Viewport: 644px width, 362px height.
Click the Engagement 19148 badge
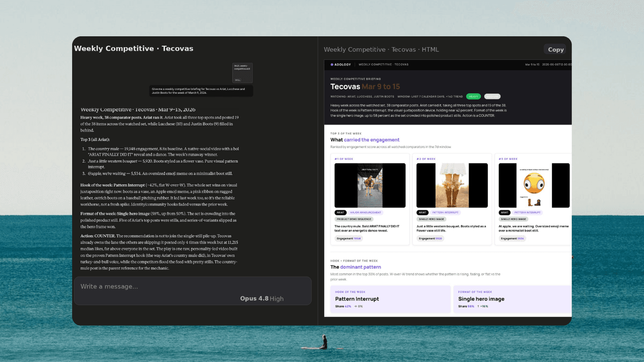349,239
